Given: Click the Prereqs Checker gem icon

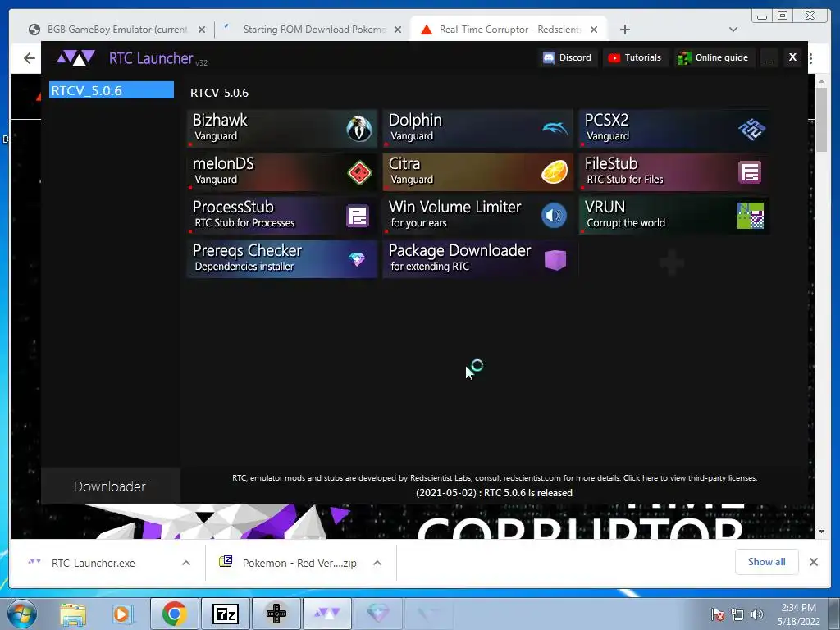Looking at the screenshot, I should 357,260.
